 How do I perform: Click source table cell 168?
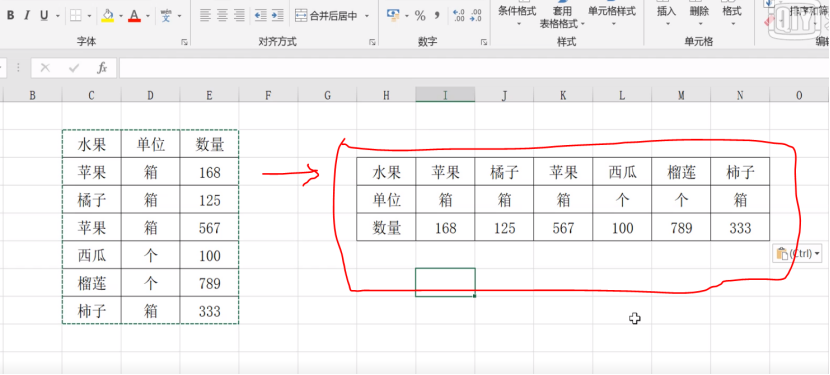click(210, 173)
